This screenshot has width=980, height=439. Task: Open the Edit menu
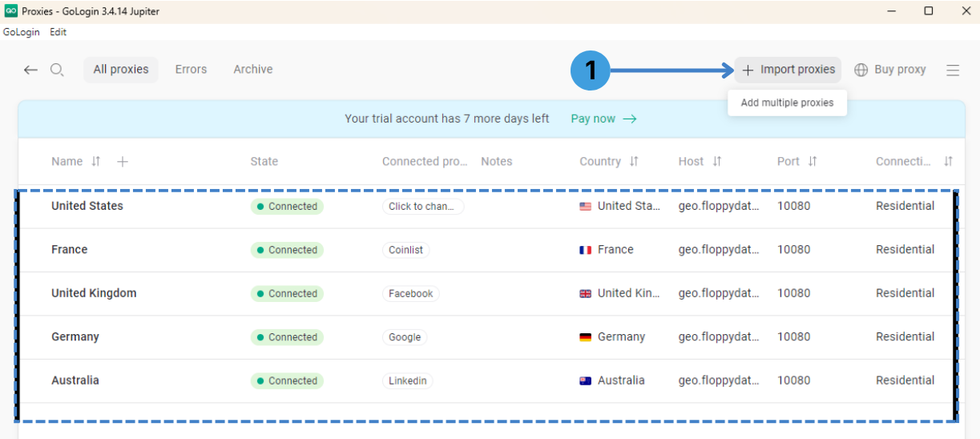point(58,32)
